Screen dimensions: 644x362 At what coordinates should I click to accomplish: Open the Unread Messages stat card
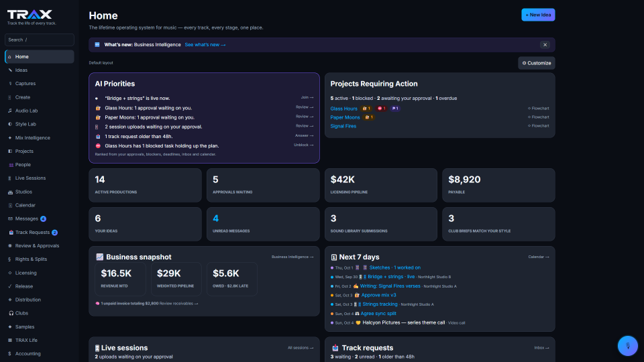[263, 224]
